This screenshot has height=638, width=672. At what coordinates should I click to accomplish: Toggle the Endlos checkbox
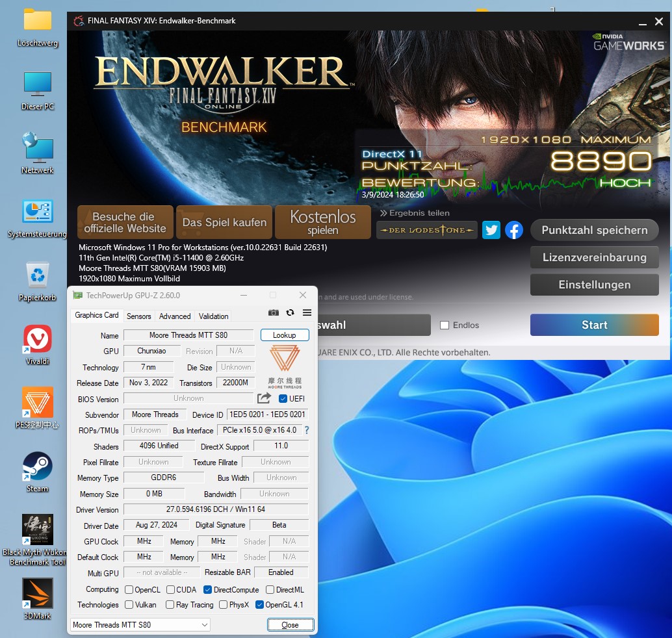pyautogui.click(x=445, y=325)
